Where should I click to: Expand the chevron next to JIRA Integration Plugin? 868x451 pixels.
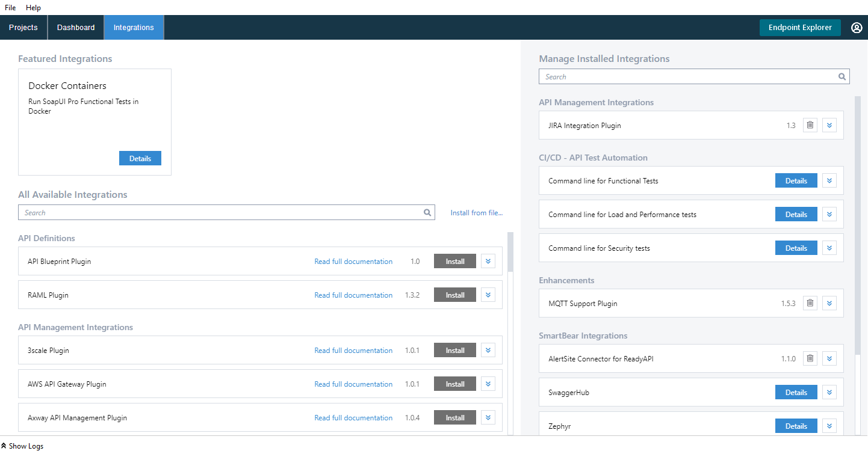pos(829,125)
